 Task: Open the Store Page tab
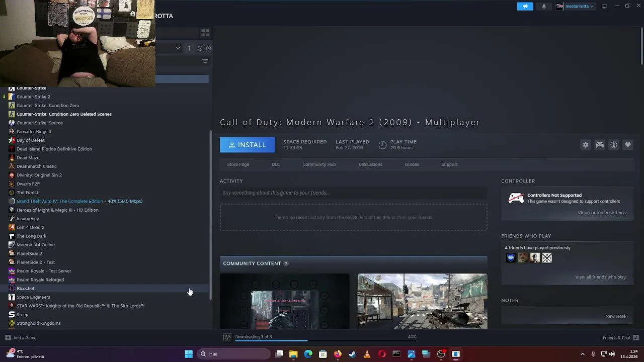[x=238, y=164]
